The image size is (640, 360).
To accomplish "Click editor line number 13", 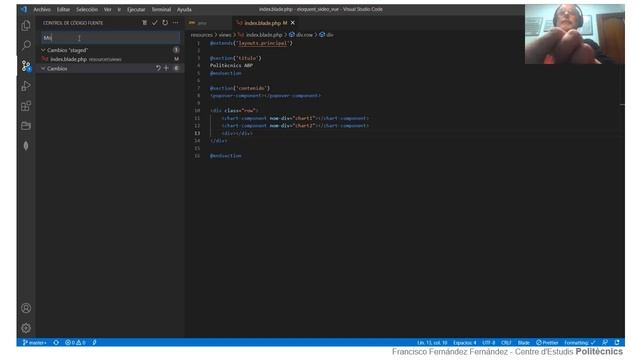I will (197, 133).
